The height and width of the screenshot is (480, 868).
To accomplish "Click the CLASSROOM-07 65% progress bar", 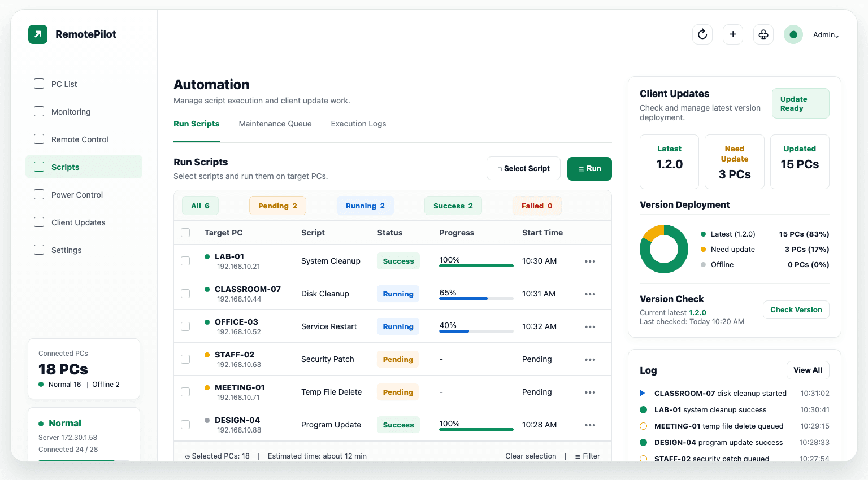I will tap(476, 298).
